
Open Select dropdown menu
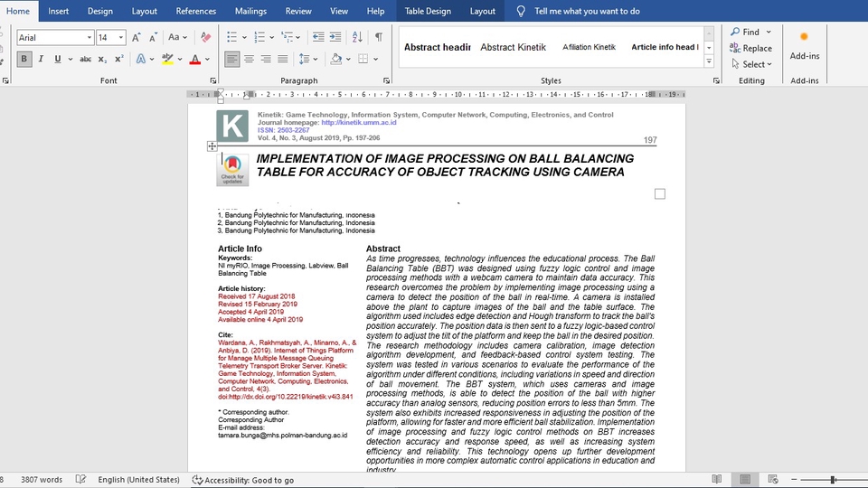[x=751, y=64]
